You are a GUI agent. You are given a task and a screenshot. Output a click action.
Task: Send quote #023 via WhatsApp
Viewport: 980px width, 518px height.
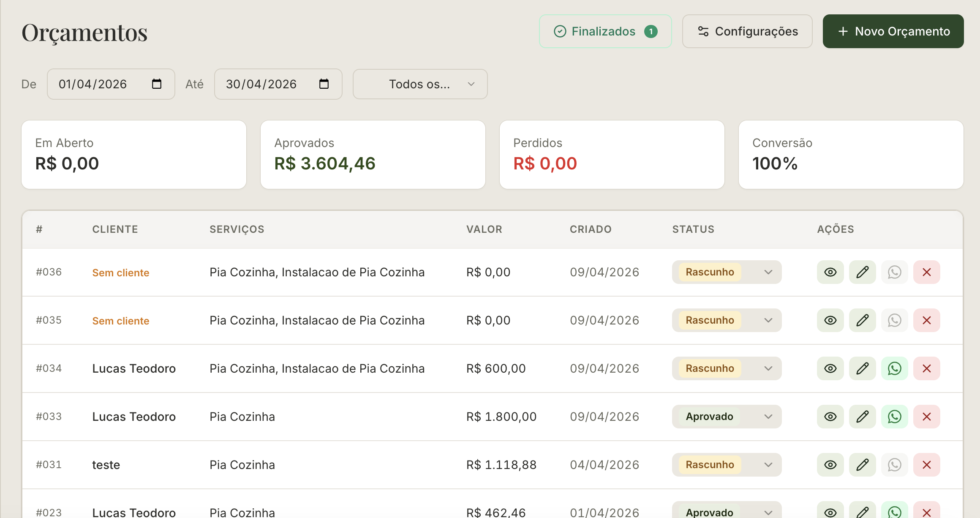[x=894, y=510]
